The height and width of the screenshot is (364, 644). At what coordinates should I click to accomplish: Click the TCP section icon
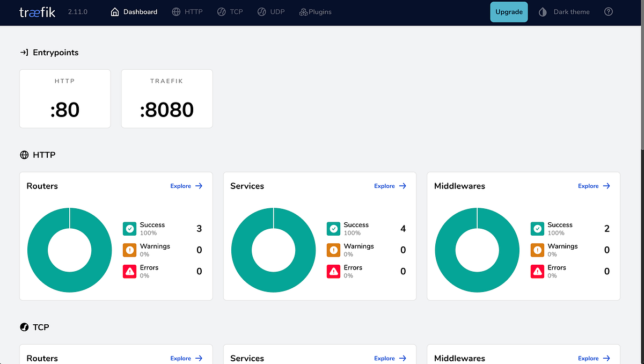click(x=24, y=327)
